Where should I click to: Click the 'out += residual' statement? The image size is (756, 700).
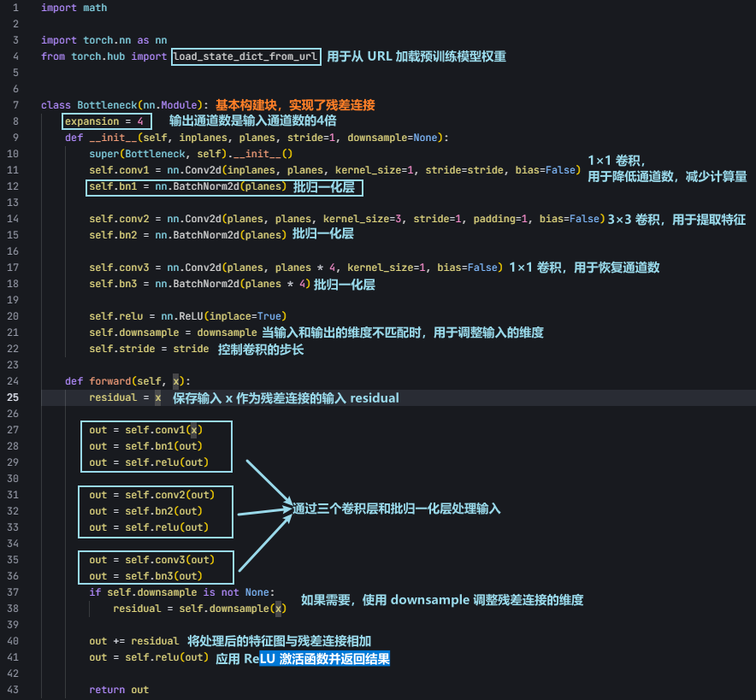click(133, 641)
